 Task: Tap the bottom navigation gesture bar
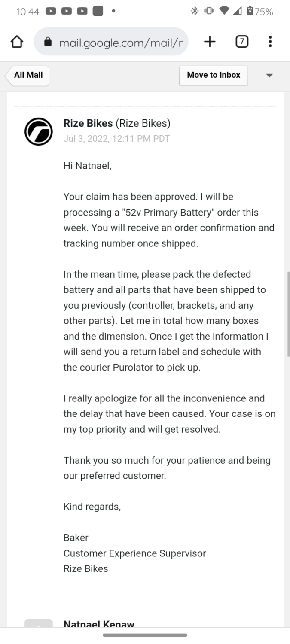pyautogui.click(x=145, y=635)
